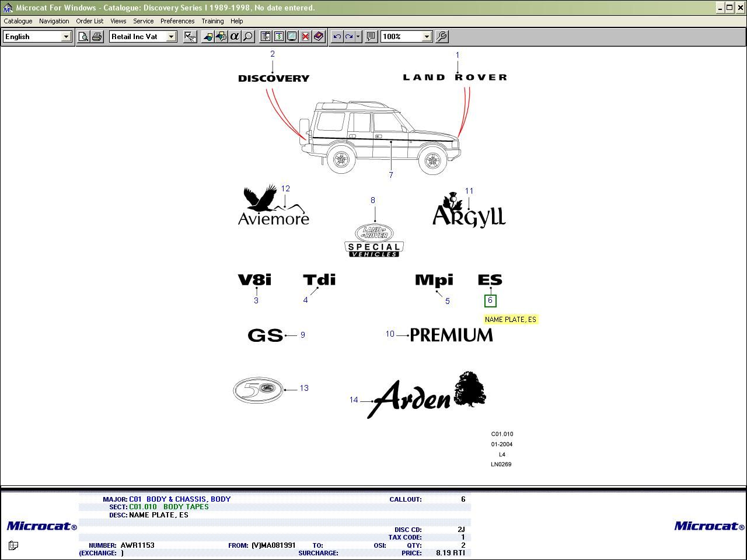Click the NAME PLATE, ES description text
Viewport: 747px width, 560px height.
[x=159, y=514]
